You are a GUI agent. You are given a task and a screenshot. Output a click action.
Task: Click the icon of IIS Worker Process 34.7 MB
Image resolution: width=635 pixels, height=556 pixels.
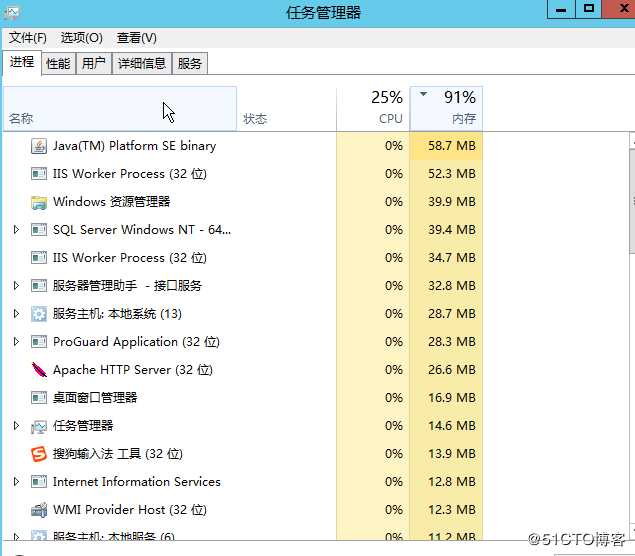39,258
